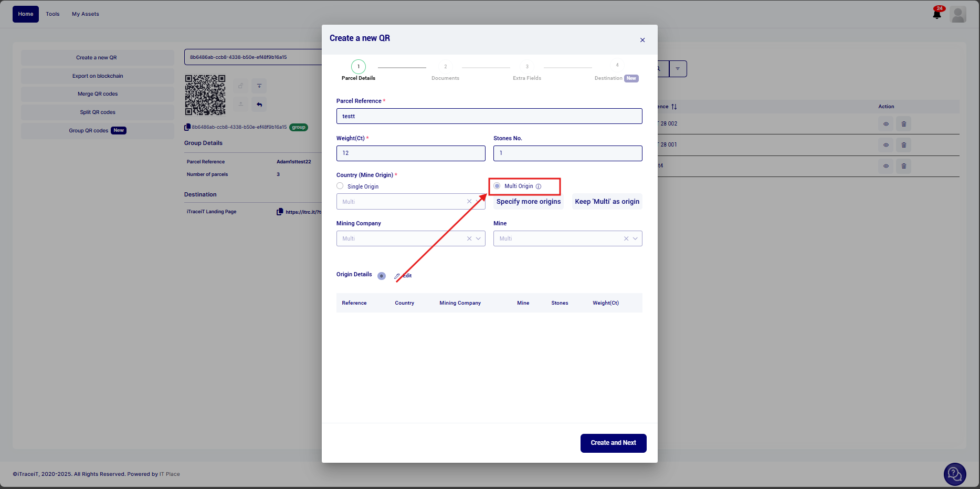
Task: Open the help chat bubble icon
Action: click(x=954, y=474)
